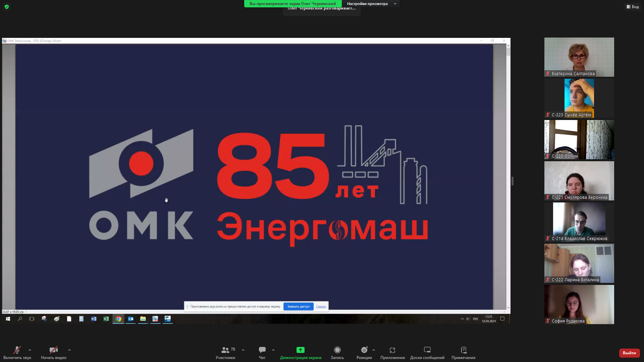Click the green encryption shield icon

7,7
